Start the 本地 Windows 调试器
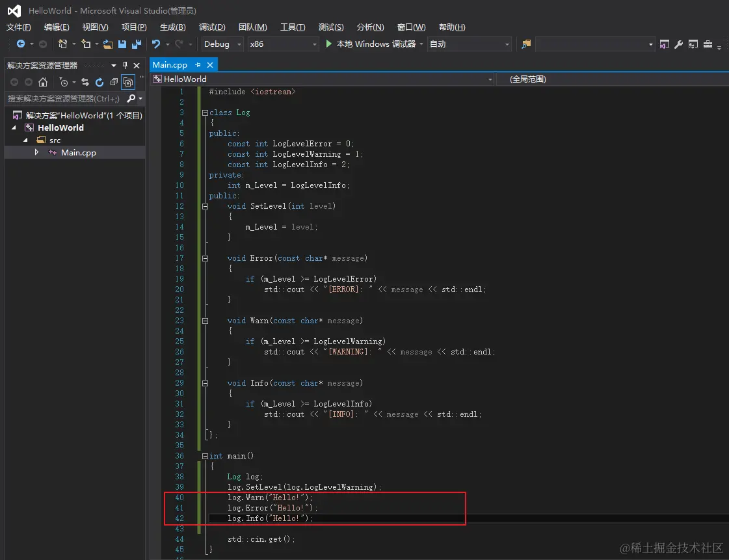This screenshot has height=560, width=729. point(371,44)
